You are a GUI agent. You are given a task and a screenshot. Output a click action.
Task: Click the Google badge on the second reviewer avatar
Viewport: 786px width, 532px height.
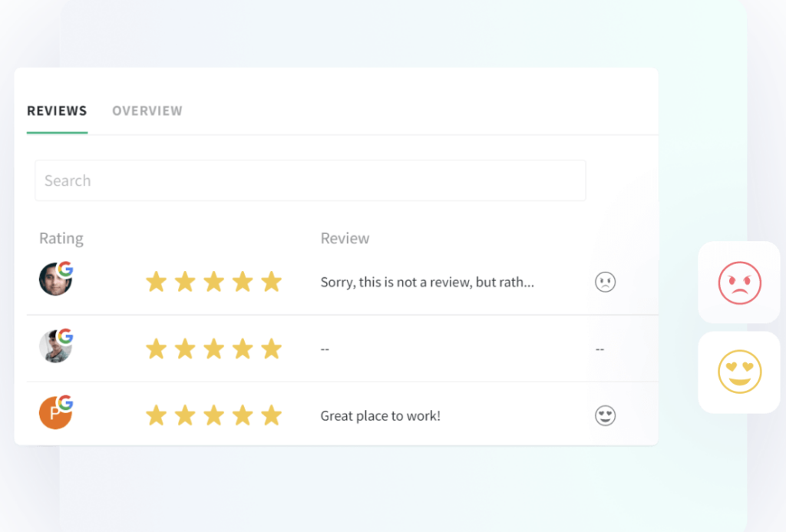[67, 338]
